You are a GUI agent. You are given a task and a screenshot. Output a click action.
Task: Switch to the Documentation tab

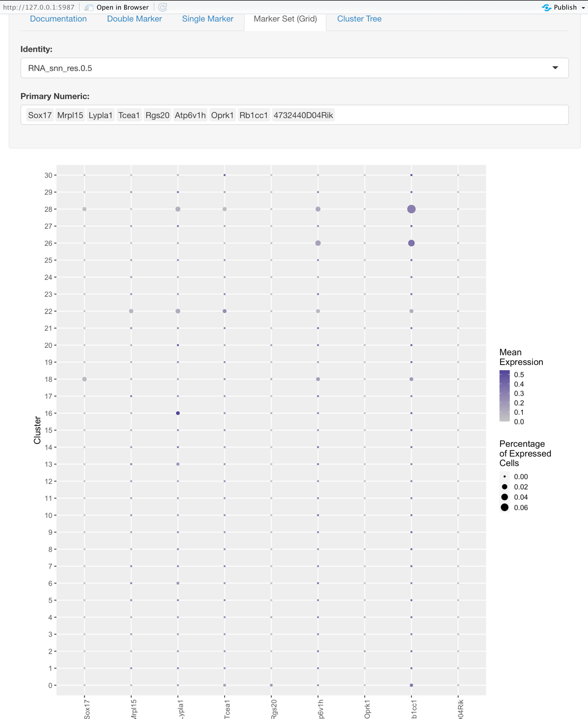(x=58, y=19)
